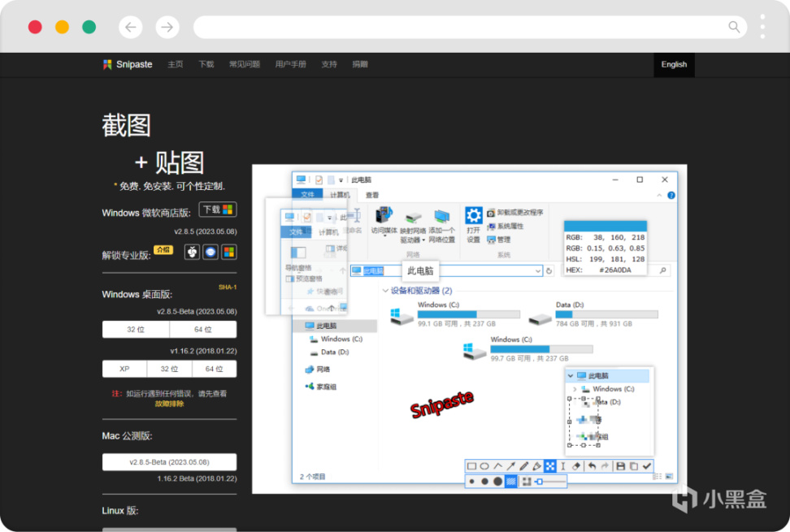790x532 pixels.
Task: Click the Mac App Store pro-unlock icon
Action: click(x=192, y=252)
